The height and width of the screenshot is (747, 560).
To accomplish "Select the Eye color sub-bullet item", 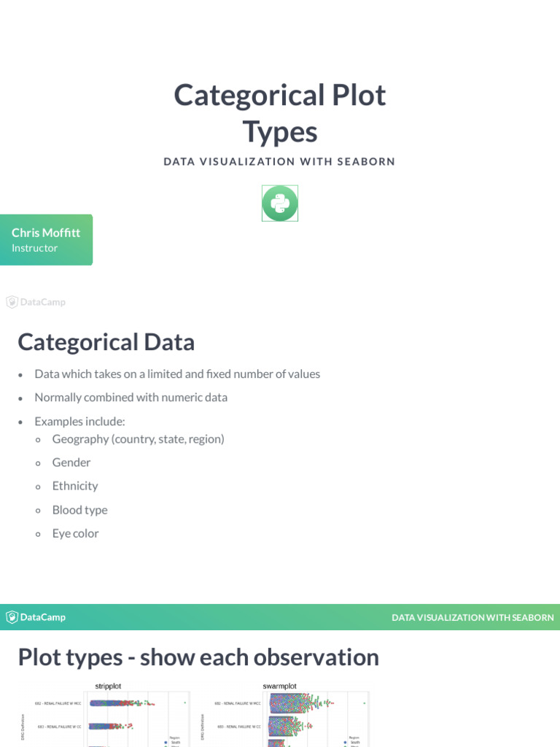I will click(76, 533).
